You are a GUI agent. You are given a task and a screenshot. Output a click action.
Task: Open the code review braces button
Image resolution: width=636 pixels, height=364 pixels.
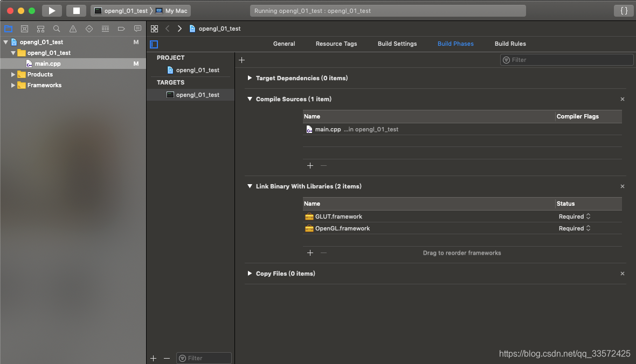pos(624,11)
